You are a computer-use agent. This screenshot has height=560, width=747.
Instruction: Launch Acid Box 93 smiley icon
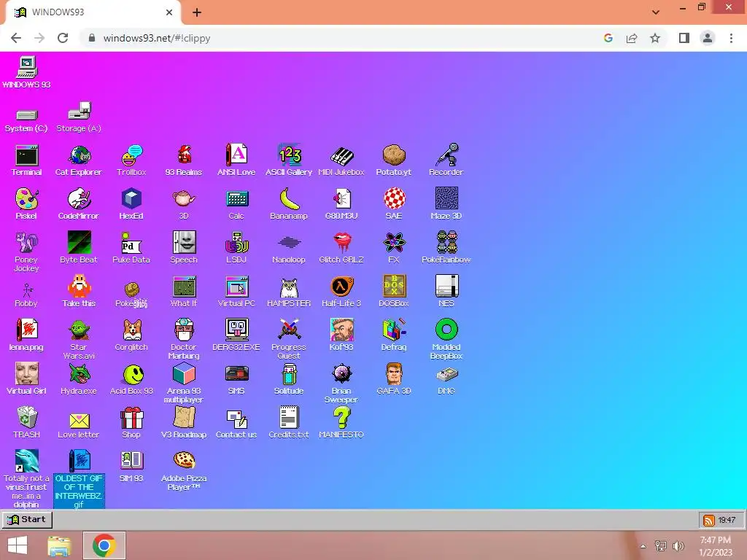tap(133, 374)
